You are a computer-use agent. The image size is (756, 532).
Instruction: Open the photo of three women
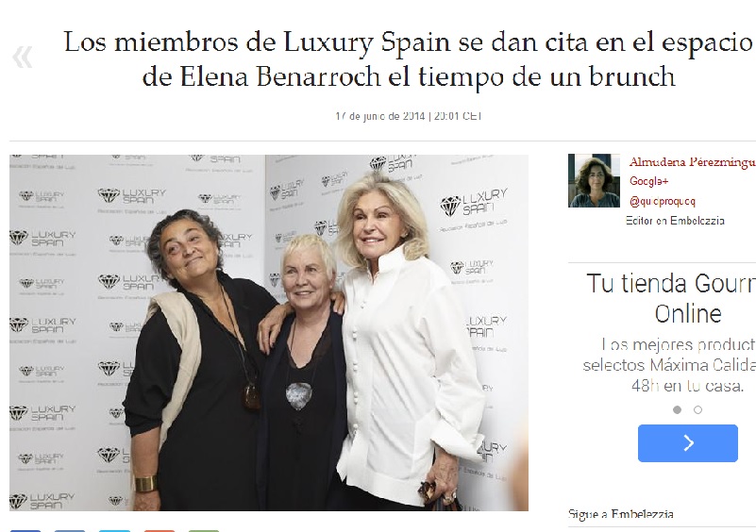[x=269, y=332]
